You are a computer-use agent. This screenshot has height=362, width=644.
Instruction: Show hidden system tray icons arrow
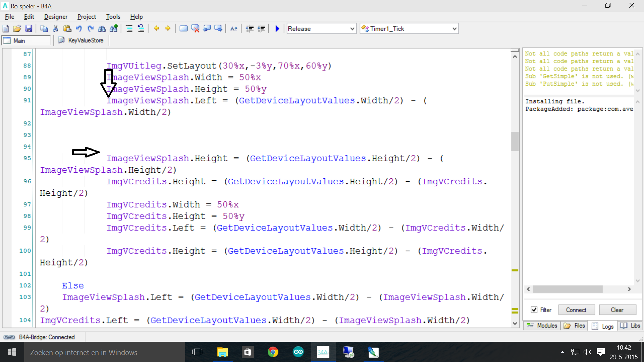coord(562,352)
